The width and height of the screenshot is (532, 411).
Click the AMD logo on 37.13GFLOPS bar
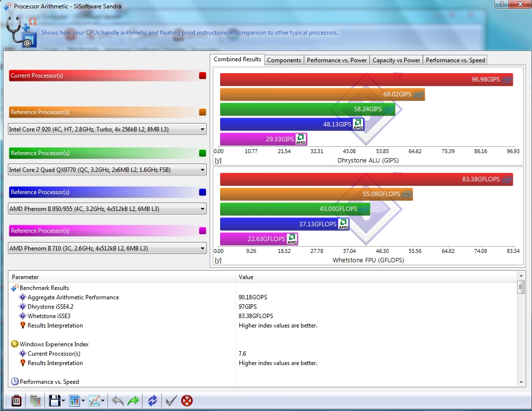(x=343, y=224)
